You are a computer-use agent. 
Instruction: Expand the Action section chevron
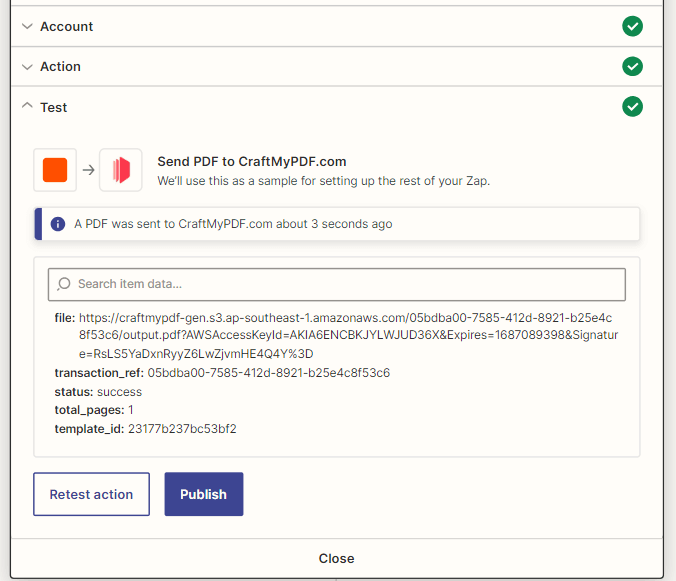coord(27,67)
